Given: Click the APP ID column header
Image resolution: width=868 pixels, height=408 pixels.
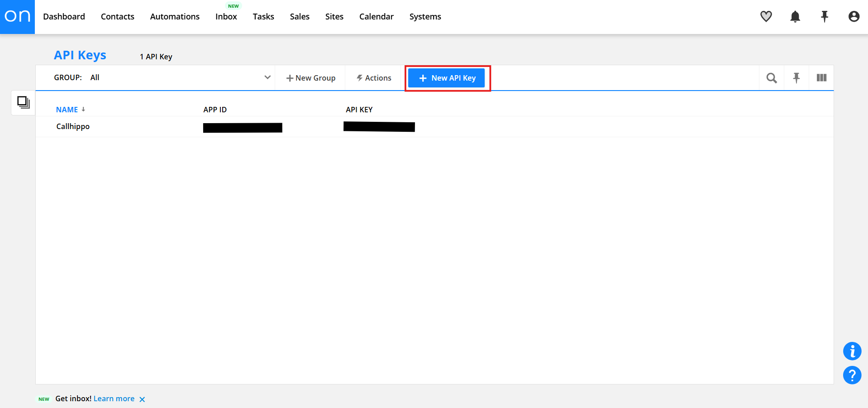Looking at the screenshot, I should point(215,110).
